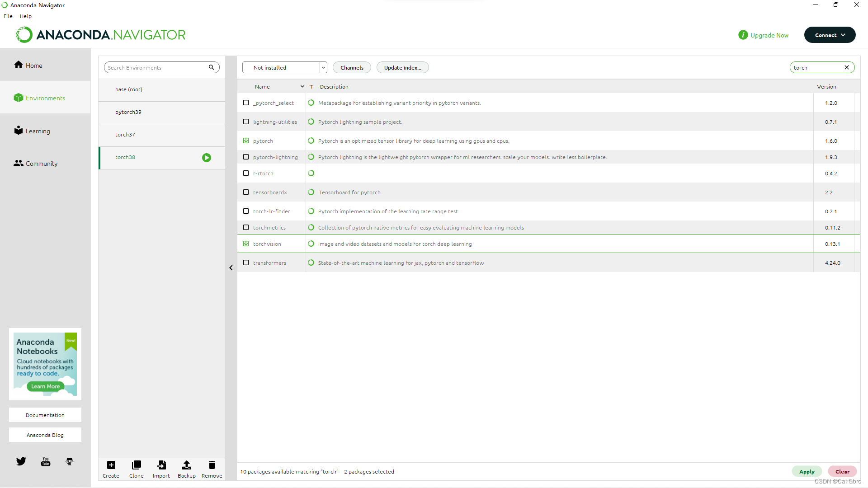Uncheck the torchvision package box

pos(246,244)
